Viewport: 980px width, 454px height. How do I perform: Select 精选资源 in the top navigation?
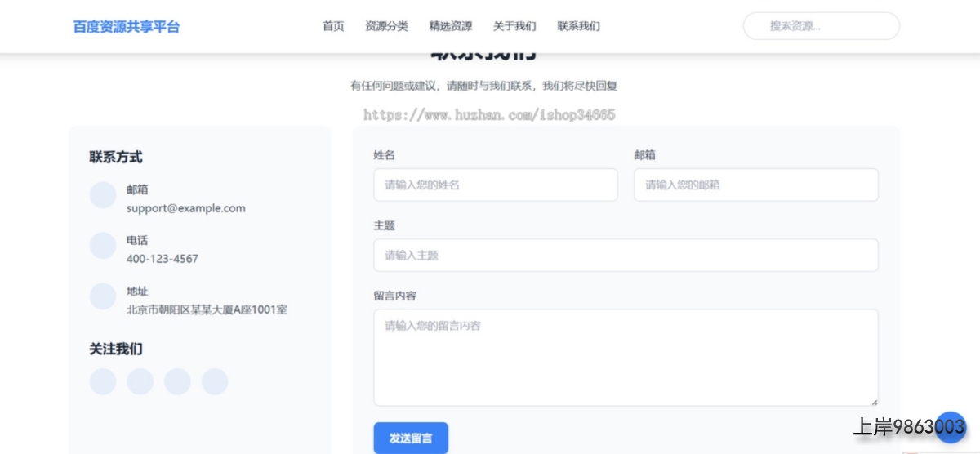pos(450,26)
